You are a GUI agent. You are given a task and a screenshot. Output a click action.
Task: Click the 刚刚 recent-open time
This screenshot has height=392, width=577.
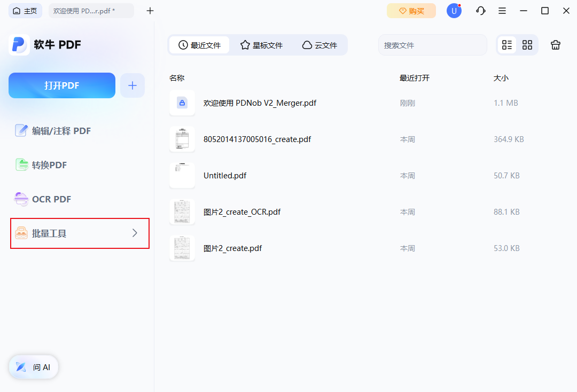(407, 103)
